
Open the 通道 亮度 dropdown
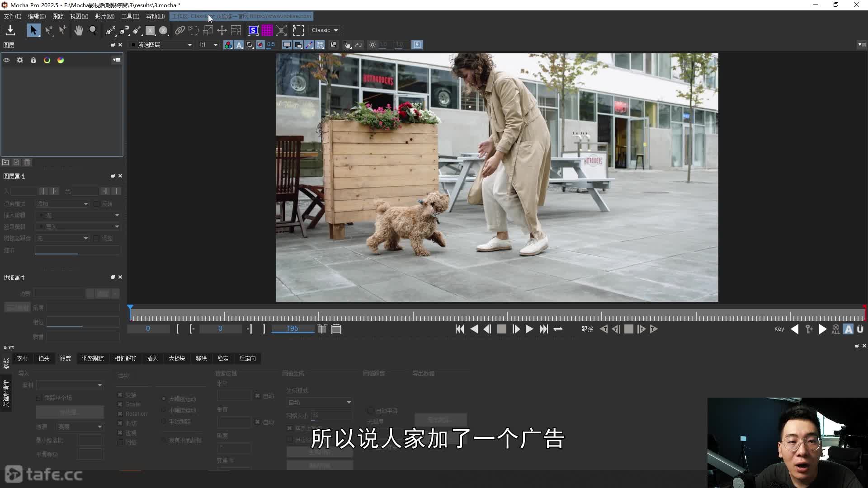click(x=80, y=427)
